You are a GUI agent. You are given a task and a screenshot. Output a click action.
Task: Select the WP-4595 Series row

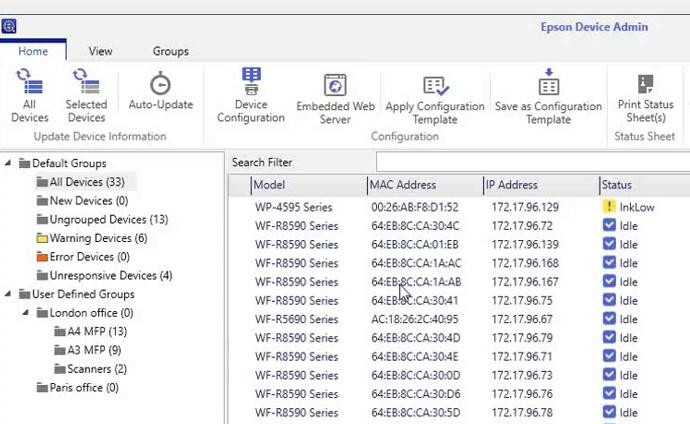coord(459,207)
